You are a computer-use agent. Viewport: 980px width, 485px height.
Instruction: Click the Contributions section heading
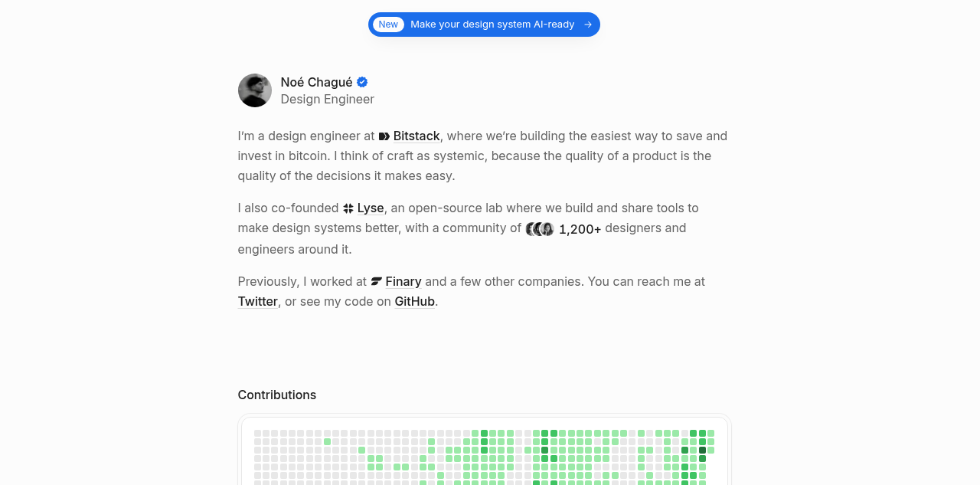click(x=277, y=395)
